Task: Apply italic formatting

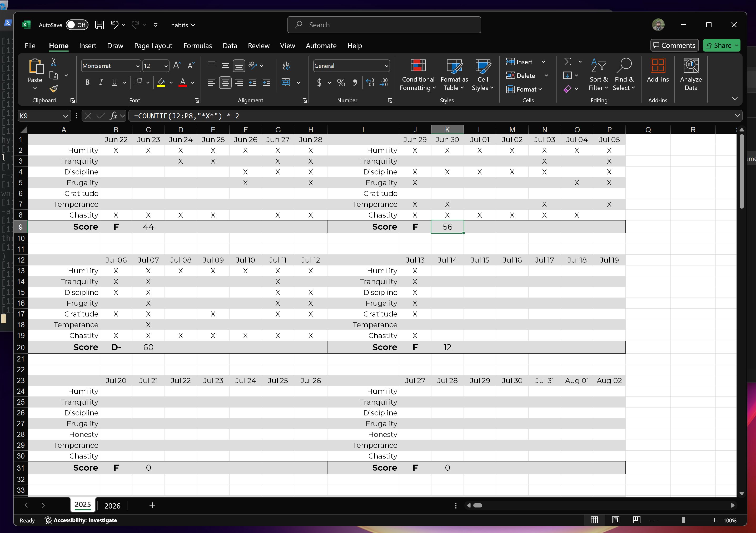Action: coord(101,82)
